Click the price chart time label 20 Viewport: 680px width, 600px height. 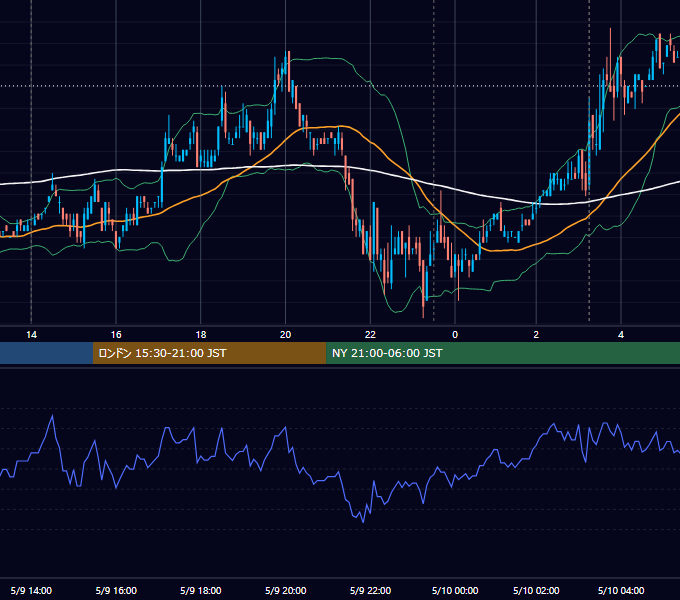285,335
